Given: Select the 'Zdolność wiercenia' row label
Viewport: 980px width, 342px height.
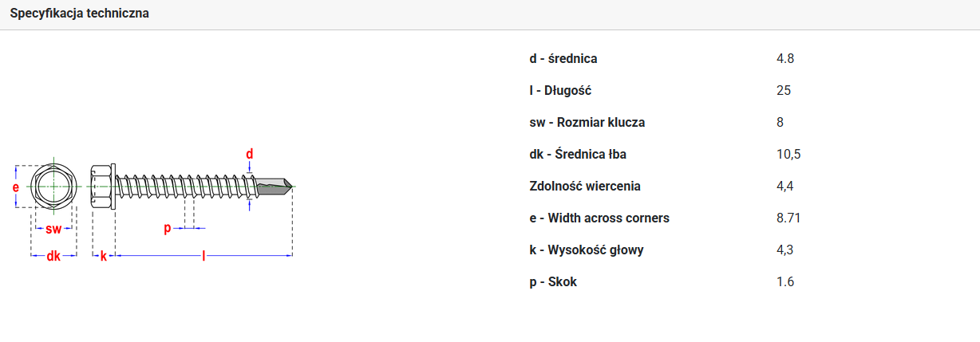Looking at the screenshot, I should 585,187.
